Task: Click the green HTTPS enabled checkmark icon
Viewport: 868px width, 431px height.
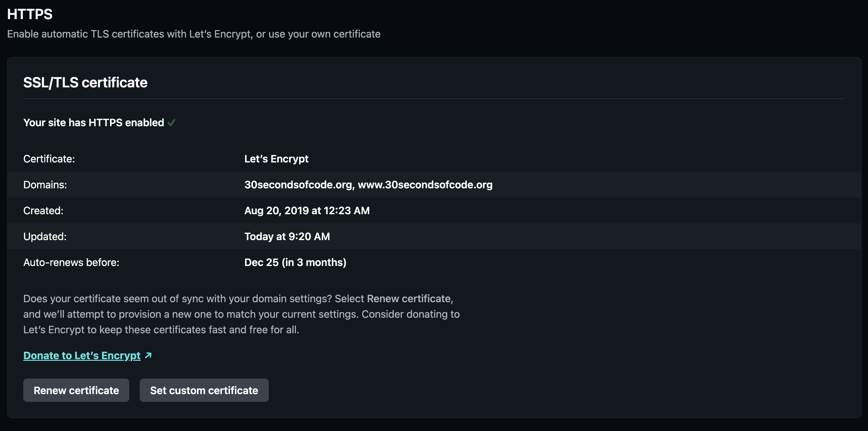Action: (x=171, y=122)
